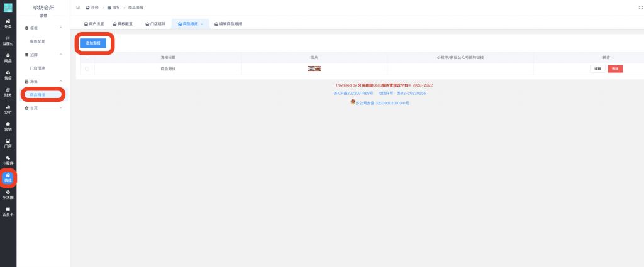
Task: Open the 分析 charts section
Action: 8,109
